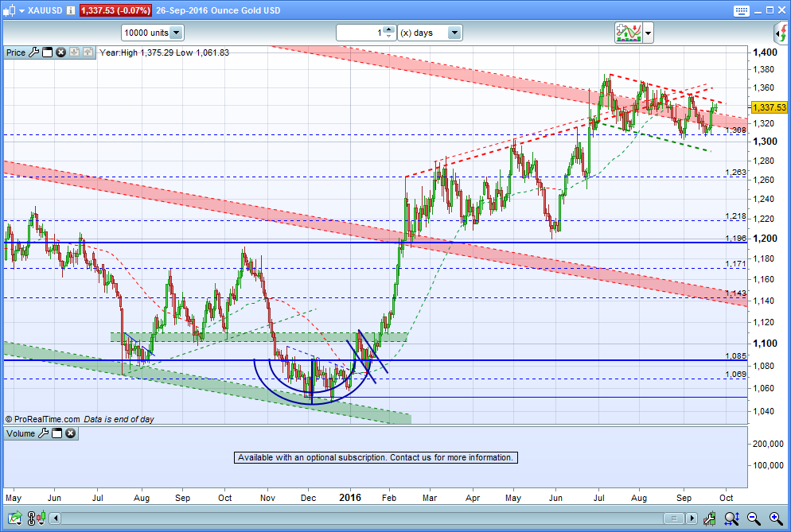Click the 1,196 horizontal level label
The height and width of the screenshot is (532, 791).
[735, 238]
